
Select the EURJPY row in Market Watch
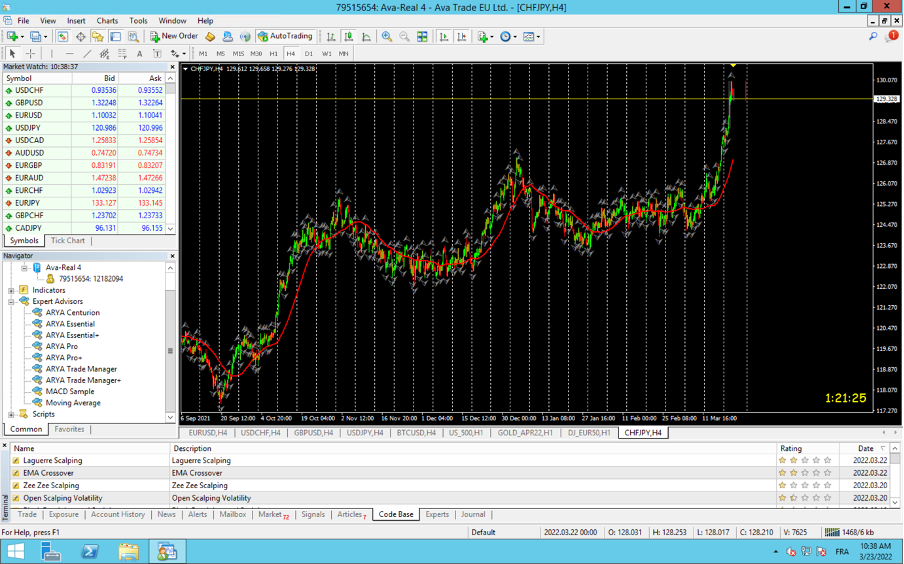(84, 203)
